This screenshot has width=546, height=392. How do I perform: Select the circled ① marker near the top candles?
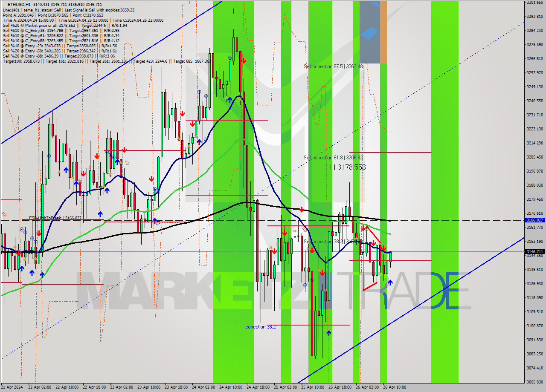click(x=230, y=58)
